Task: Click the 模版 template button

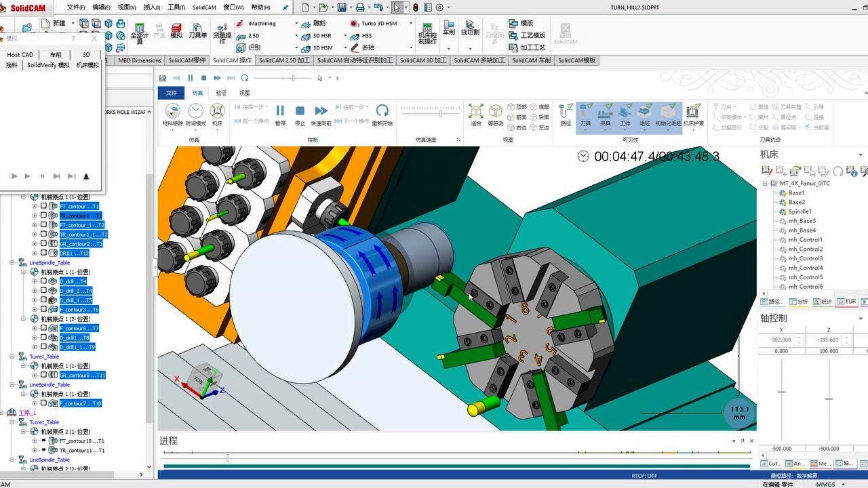Action: [521, 23]
